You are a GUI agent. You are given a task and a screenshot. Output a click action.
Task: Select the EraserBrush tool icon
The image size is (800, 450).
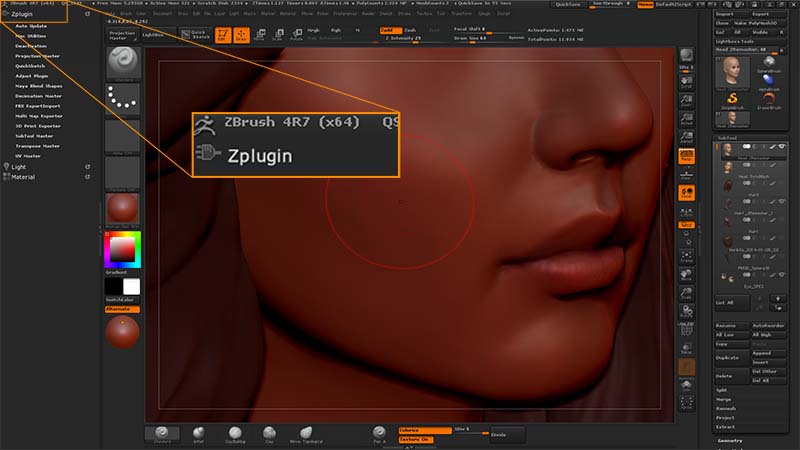[769, 99]
